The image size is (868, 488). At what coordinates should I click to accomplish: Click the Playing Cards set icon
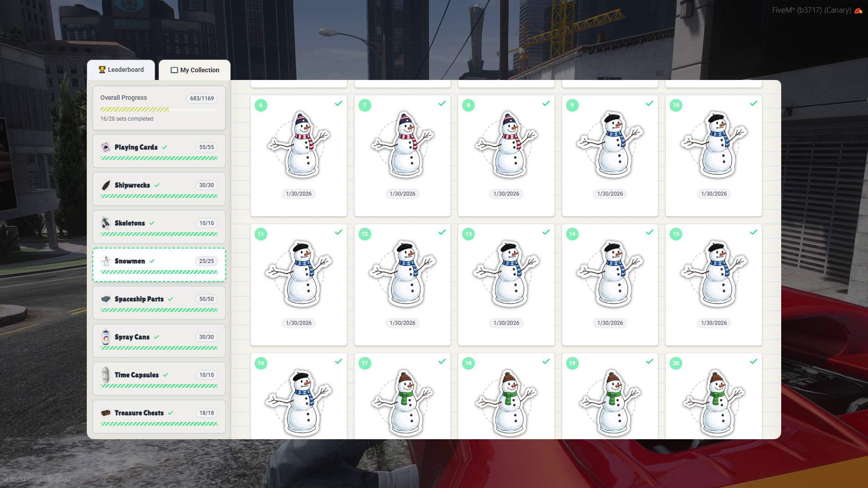tap(105, 147)
